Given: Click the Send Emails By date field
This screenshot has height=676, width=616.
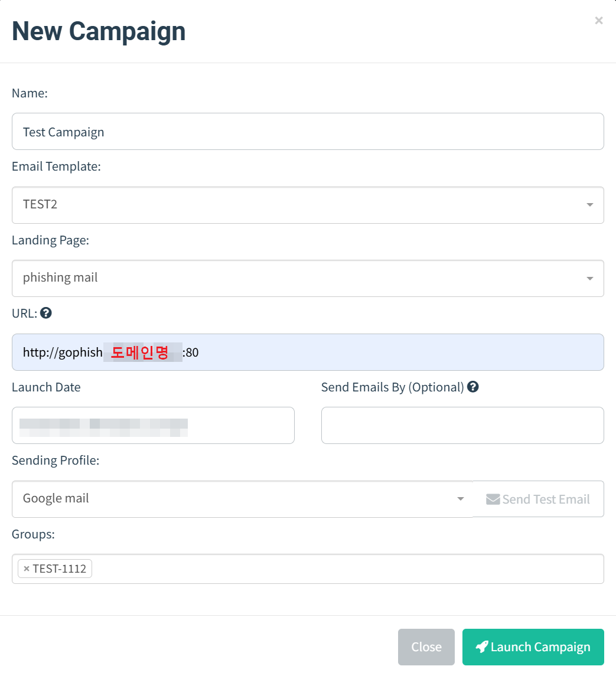Looking at the screenshot, I should [x=462, y=425].
